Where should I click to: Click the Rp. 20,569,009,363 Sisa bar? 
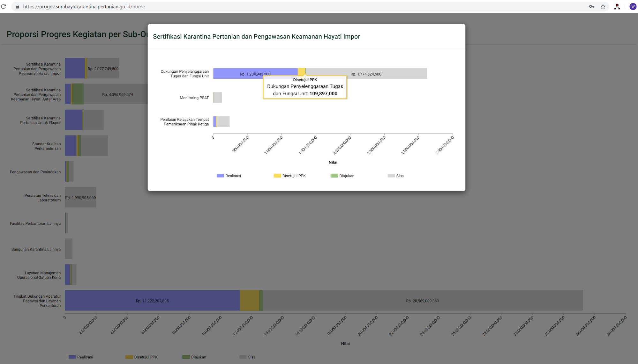coord(422,300)
